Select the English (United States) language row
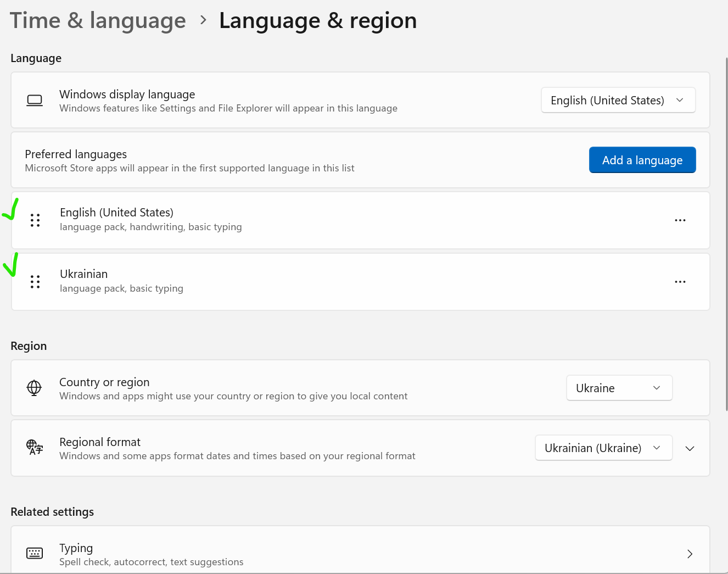728x574 pixels. click(360, 220)
